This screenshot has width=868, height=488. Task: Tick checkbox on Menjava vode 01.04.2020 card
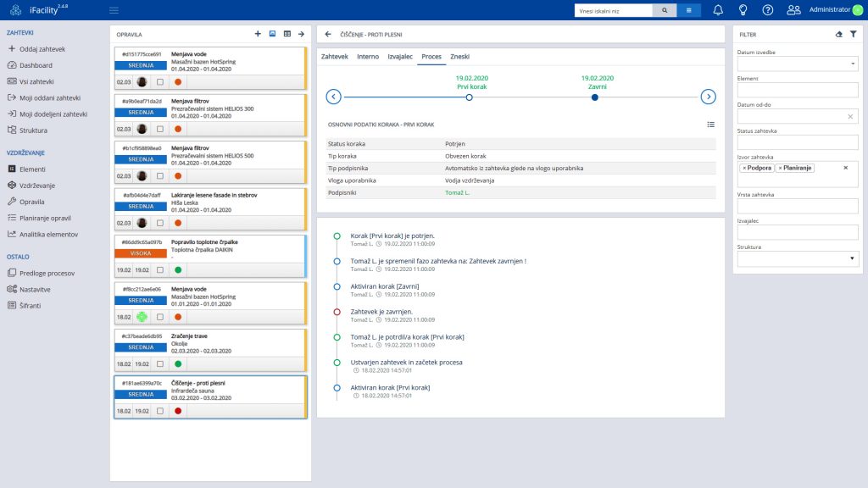coord(160,82)
